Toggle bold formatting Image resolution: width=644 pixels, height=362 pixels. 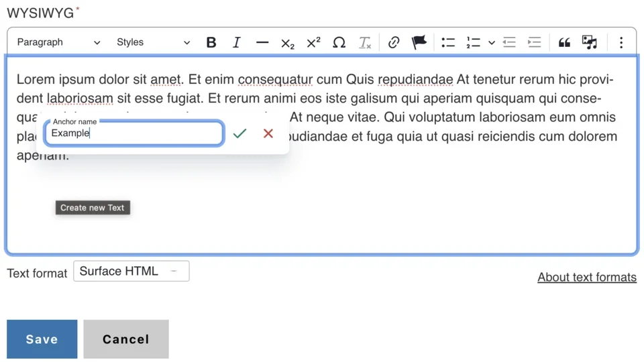click(x=211, y=42)
